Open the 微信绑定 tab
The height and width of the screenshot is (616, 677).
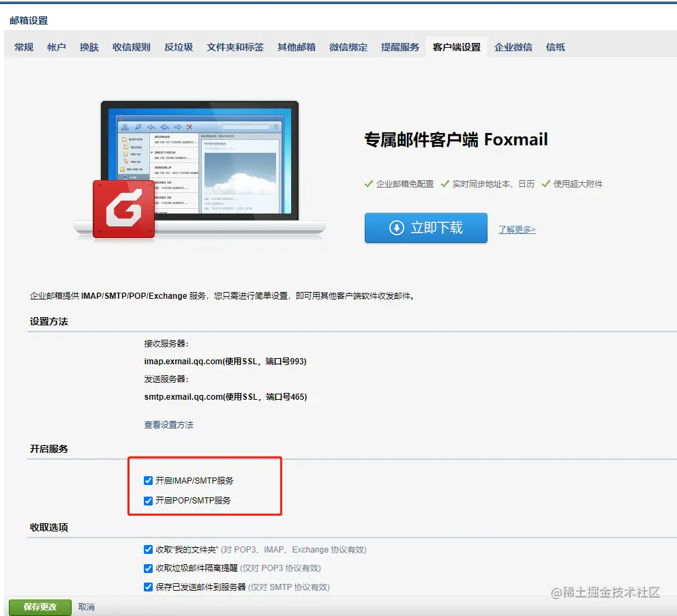tap(348, 47)
